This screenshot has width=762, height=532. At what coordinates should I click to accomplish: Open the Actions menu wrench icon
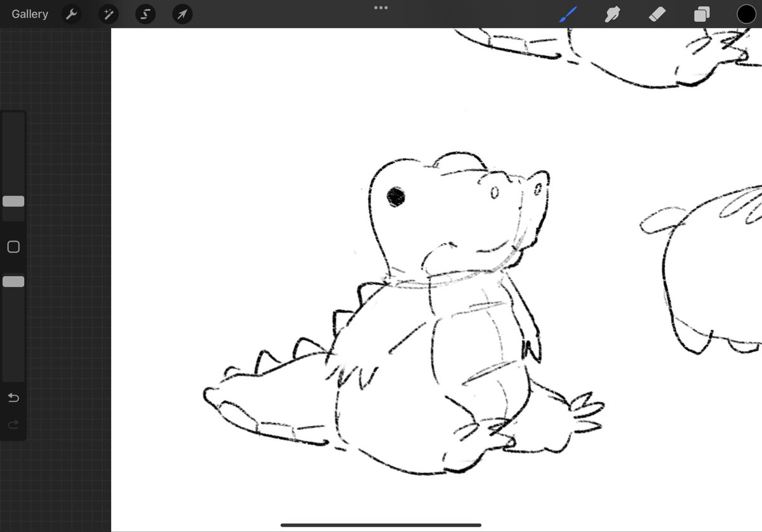[x=71, y=13]
